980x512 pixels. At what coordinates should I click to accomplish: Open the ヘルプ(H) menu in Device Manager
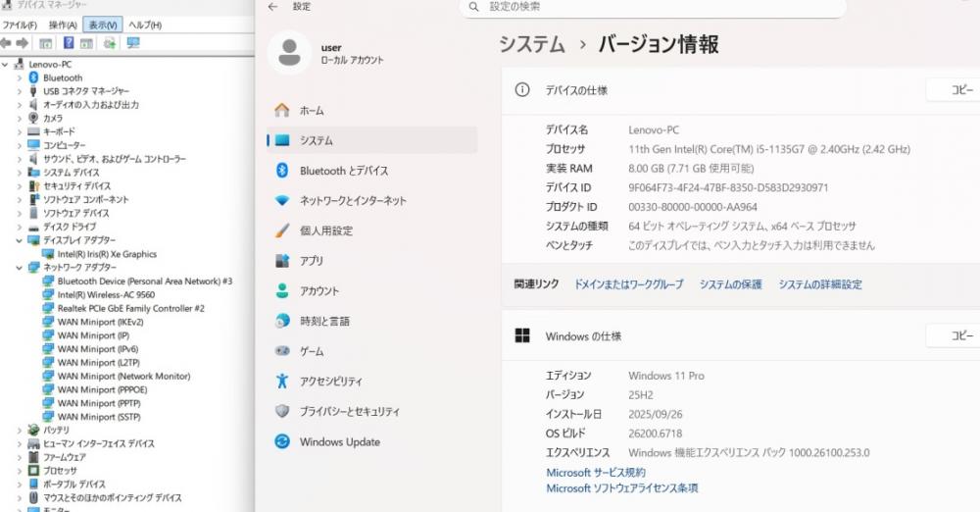pyautogui.click(x=144, y=26)
